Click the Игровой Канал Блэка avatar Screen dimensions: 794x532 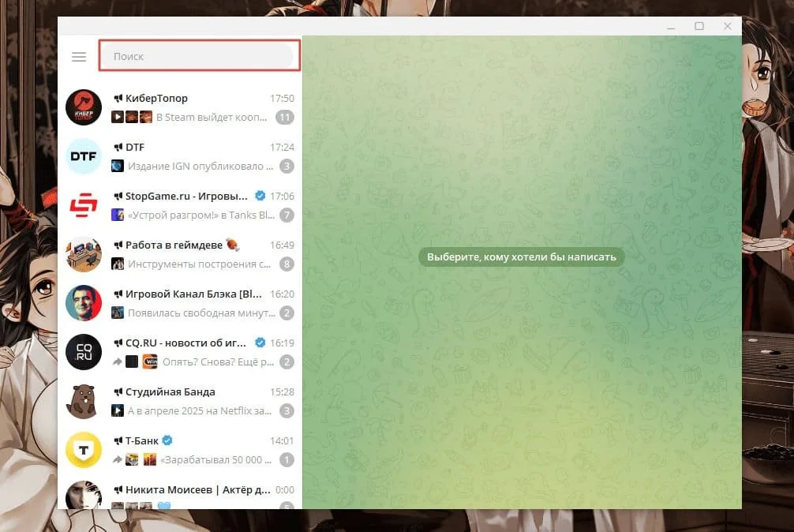pos(84,303)
